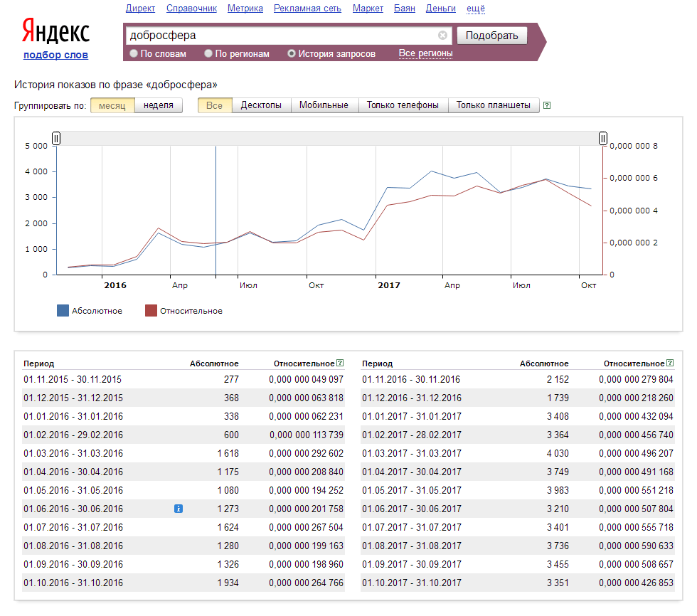Image resolution: width=697 pixels, height=616 pixels.
Task: Switch to the 'Только телефоны' tab
Action: point(403,105)
